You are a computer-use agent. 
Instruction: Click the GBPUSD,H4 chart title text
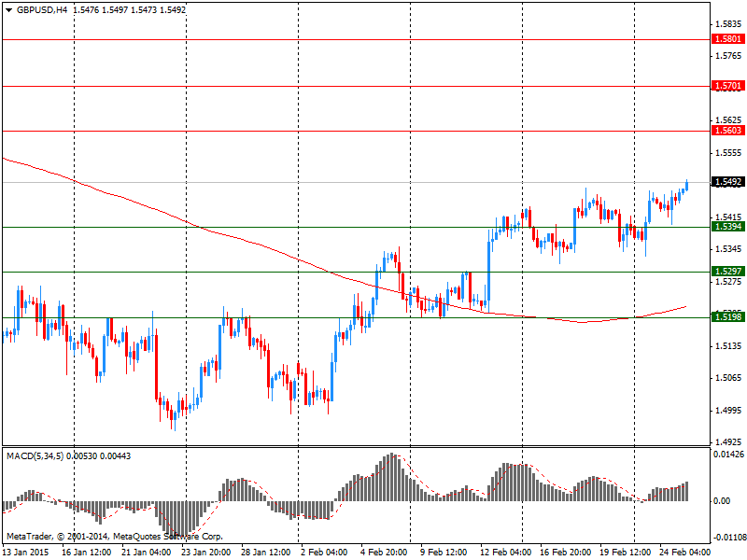click(42, 10)
